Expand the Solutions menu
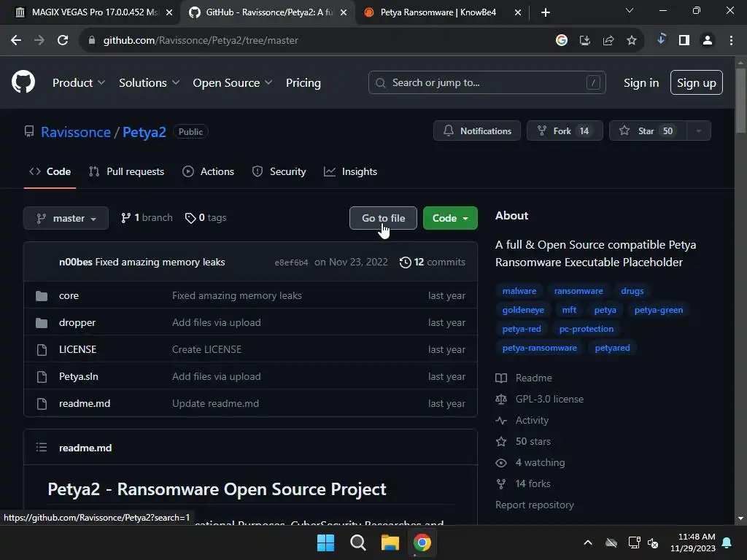The height and width of the screenshot is (560, 747). click(x=149, y=83)
